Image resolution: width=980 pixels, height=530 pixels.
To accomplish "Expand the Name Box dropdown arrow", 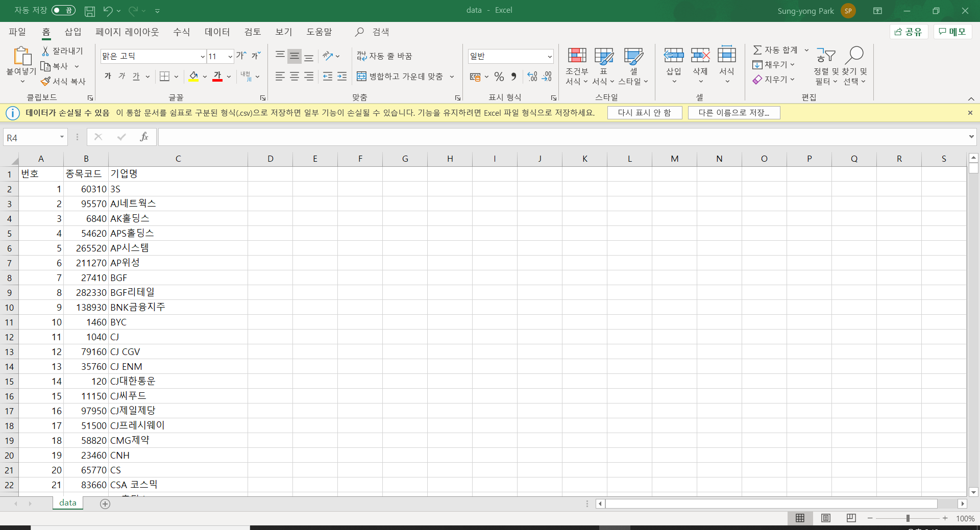I will 62,137.
